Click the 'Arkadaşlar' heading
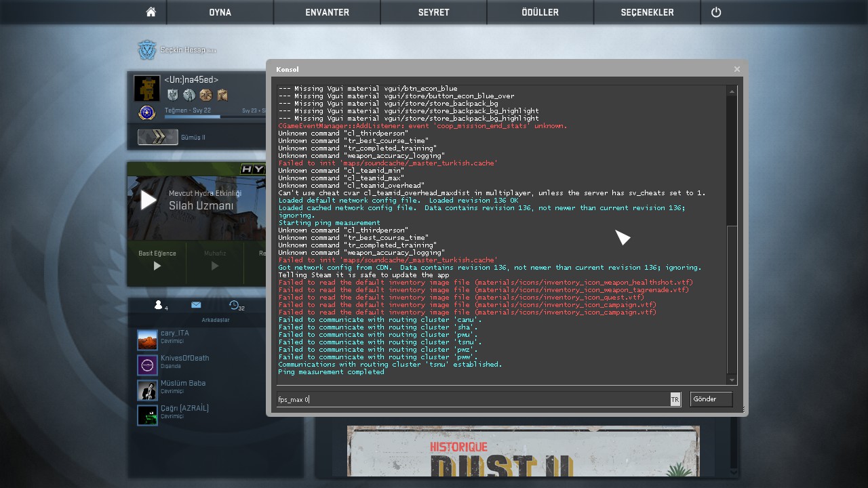 216,320
